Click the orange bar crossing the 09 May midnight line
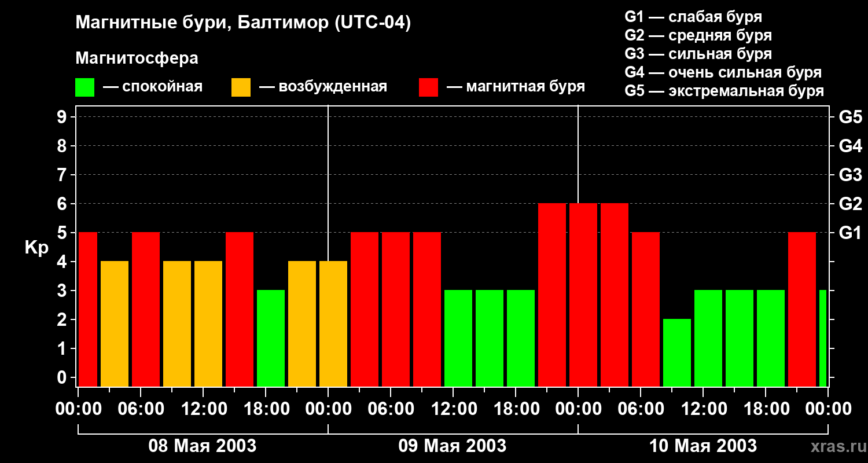 point(333,324)
